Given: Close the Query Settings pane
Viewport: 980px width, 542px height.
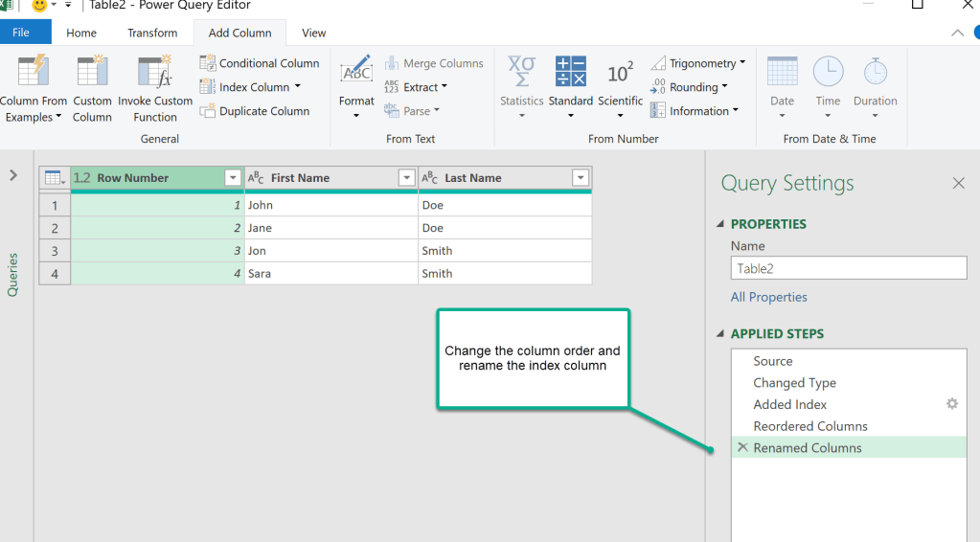Looking at the screenshot, I should click(x=958, y=183).
